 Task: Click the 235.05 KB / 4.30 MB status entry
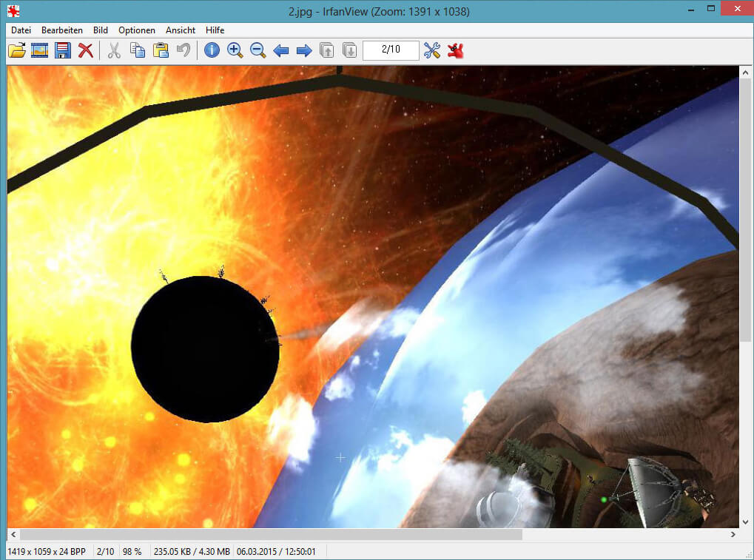(x=192, y=551)
